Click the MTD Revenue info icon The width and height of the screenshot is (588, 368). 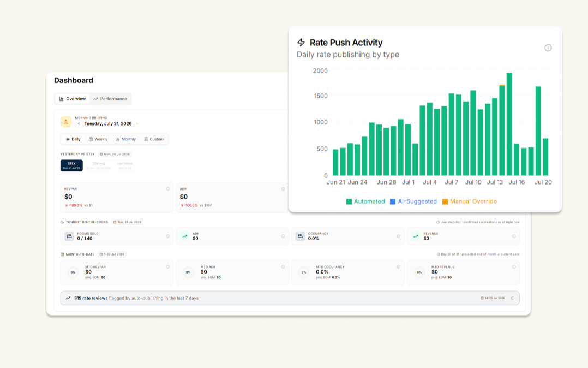pyautogui.click(x=514, y=267)
